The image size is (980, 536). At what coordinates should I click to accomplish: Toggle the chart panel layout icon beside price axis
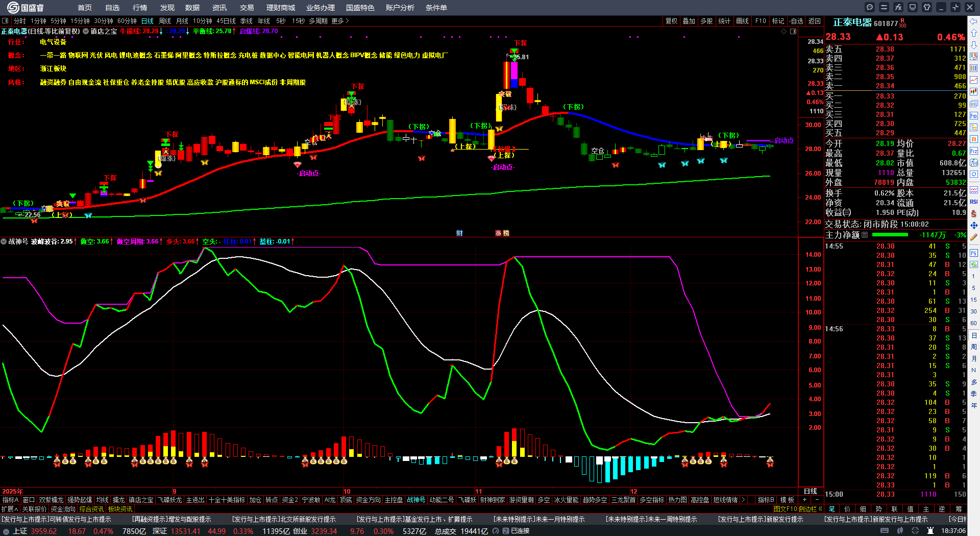(x=793, y=32)
